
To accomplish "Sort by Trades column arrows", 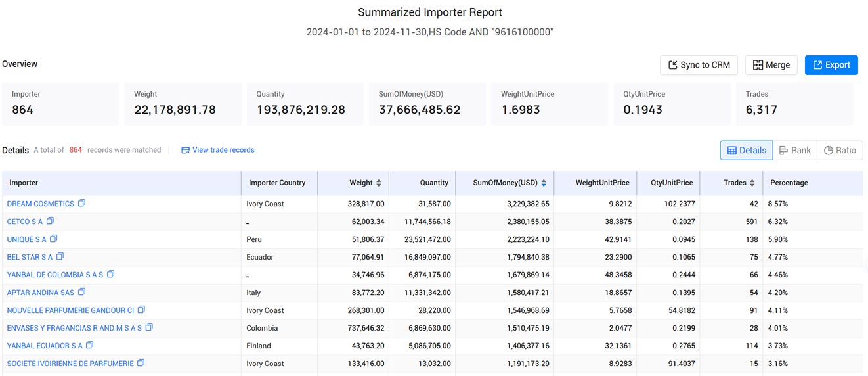I will click(752, 183).
